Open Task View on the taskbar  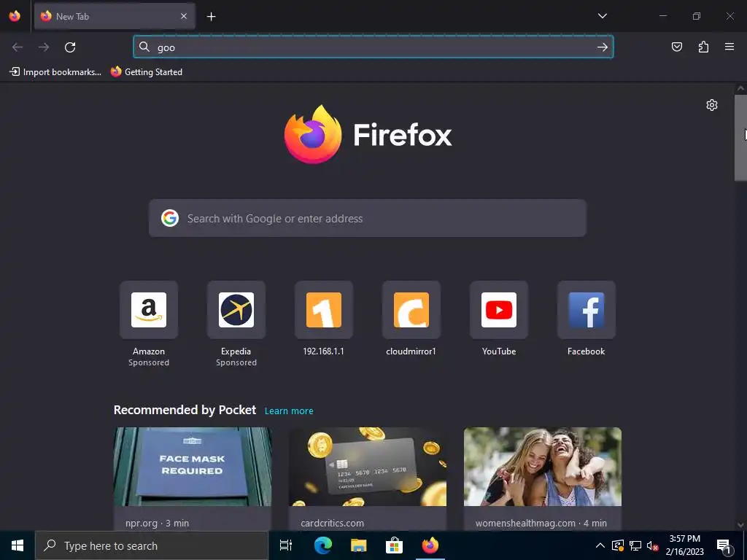(x=286, y=545)
